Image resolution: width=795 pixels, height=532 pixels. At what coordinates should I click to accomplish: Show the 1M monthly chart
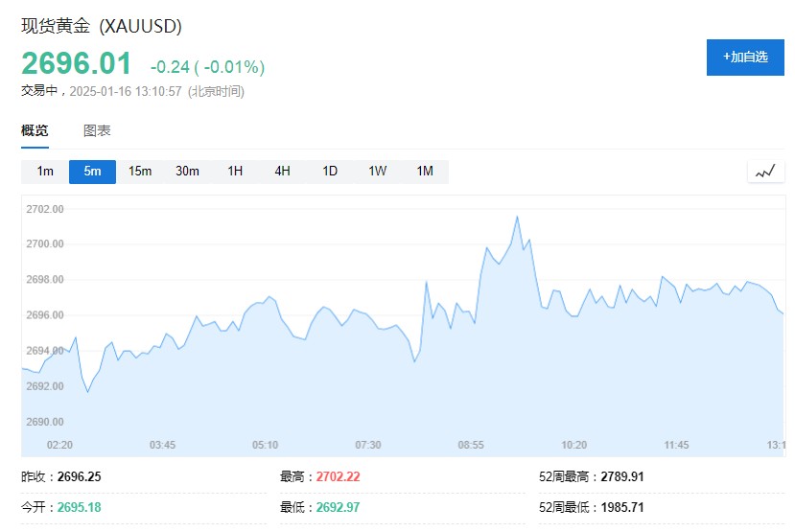pyautogui.click(x=425, y=172)
